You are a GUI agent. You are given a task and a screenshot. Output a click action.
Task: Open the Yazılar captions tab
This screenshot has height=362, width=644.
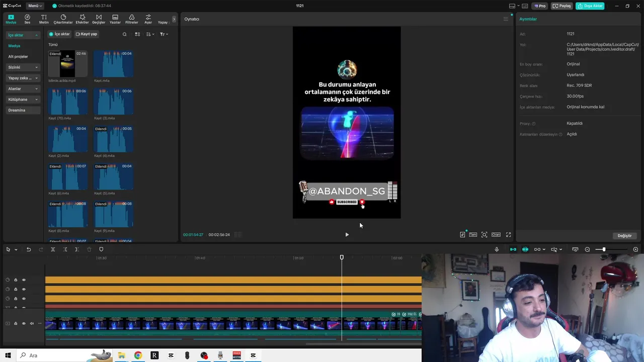[x=115, y=19]
